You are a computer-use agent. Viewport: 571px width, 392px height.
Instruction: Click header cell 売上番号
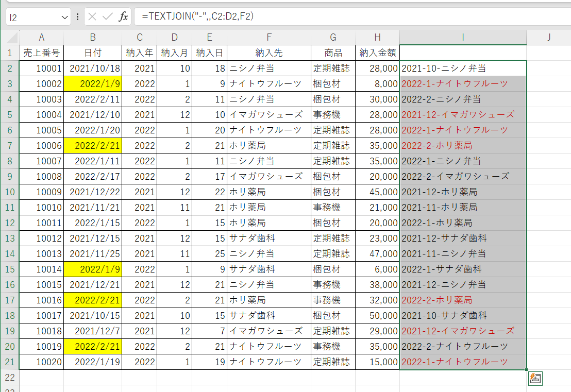pyautogui.click(x=42, y=53)
